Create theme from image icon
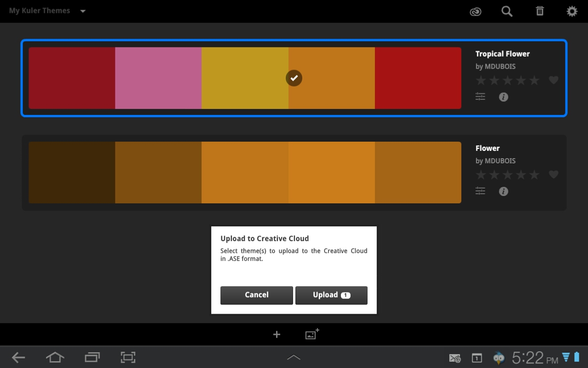This screenshot has height=368, width=588. click(312, 334)
